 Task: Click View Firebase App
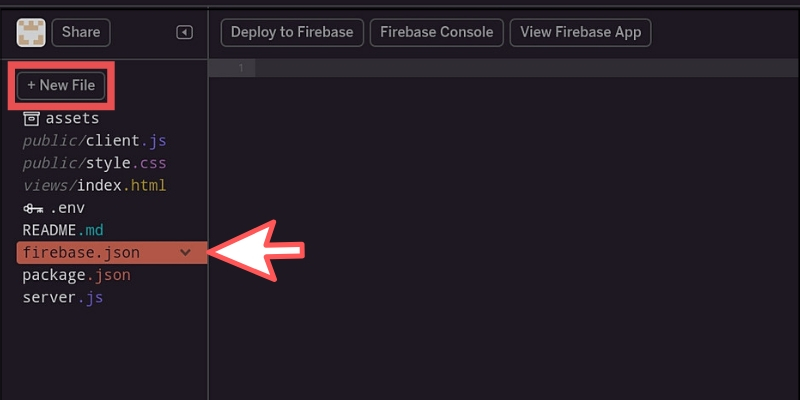coord(580,33)
